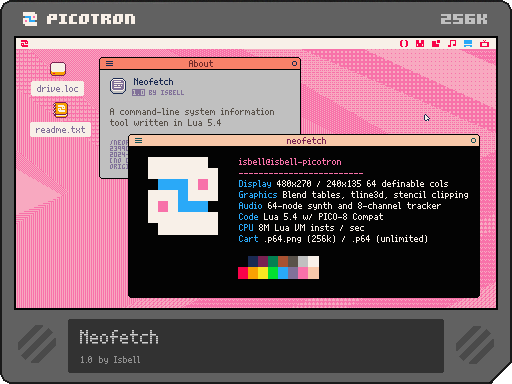Click the Picotron logo pixel art
The height and width of the screenshot is (384, 512).
183,196
